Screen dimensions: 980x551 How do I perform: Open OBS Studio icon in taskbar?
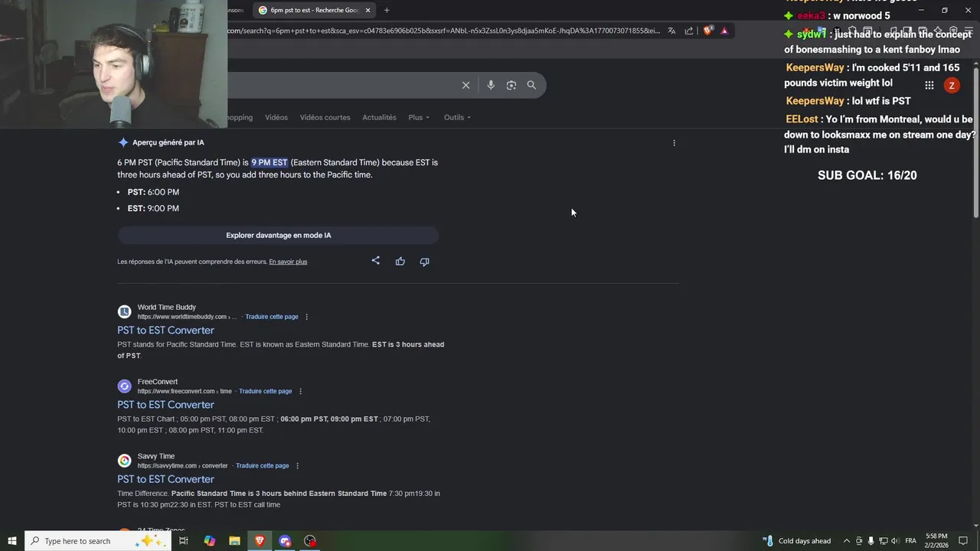[310, 541]
